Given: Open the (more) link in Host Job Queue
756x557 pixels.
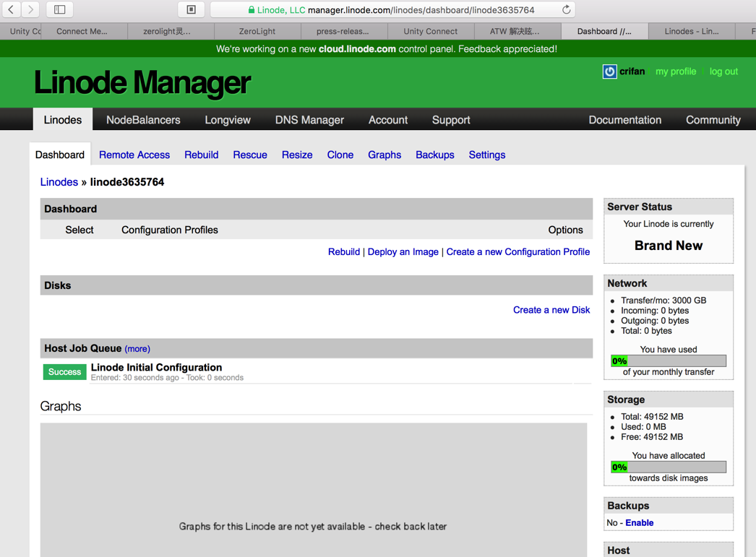Looking at the screenshot, I should [x=137, y=348].
